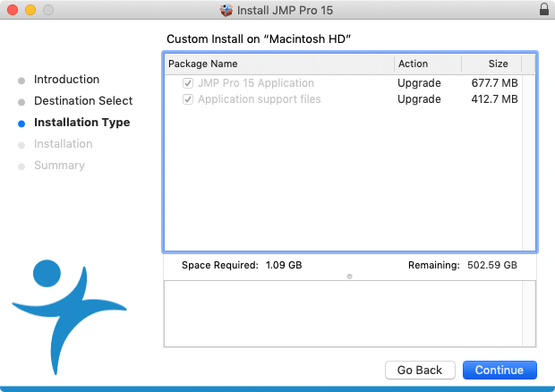Click the lock icon in title bar

(x=544, y=10)
